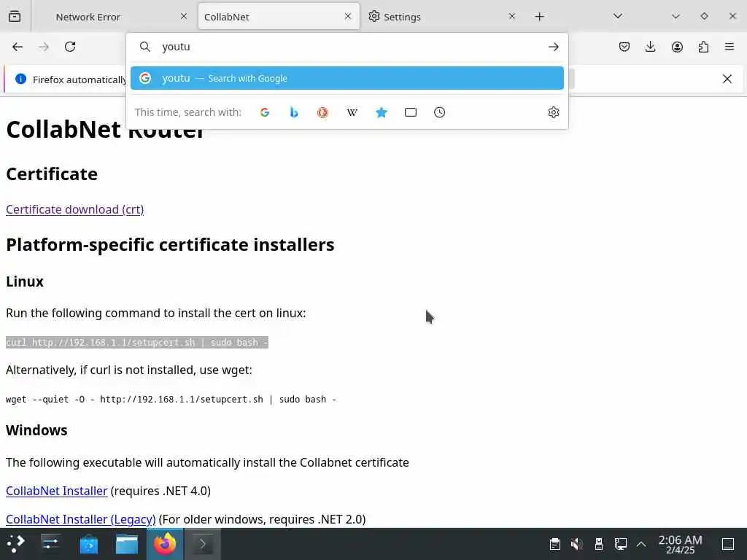The width and height of the screenshot is (747, 560).
Task: Click the wget command text
Action: coord(171,399)
